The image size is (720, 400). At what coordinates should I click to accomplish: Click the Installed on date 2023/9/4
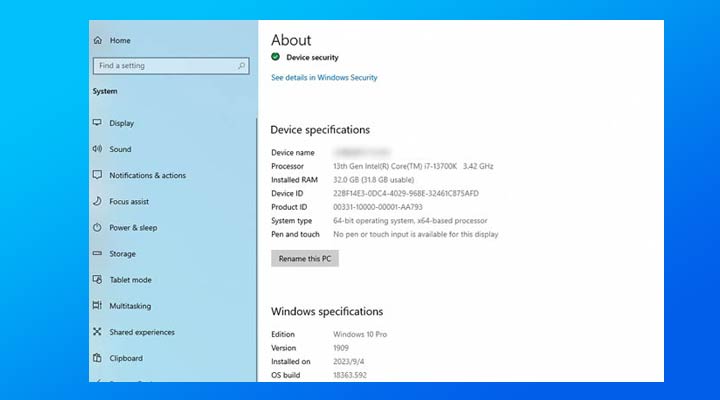click(349, 361)
